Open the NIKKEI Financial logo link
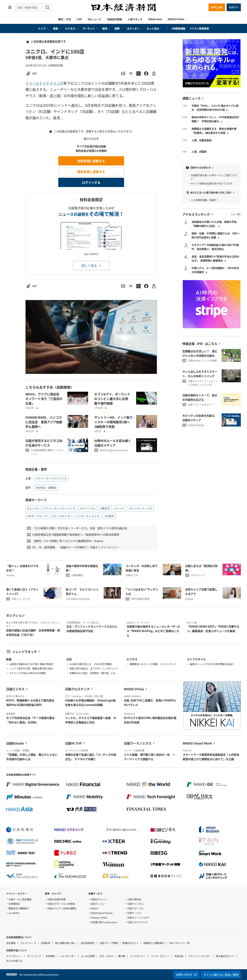Viewport: 247px width, 980px height. pos(83,784)
